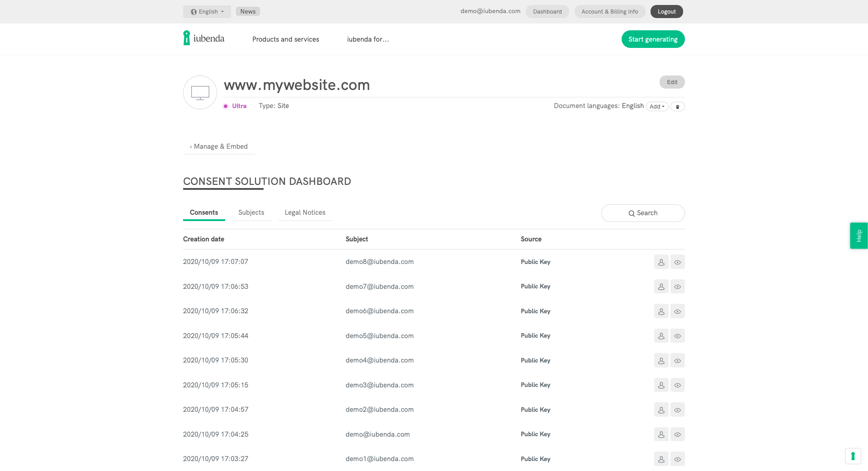Screen dimensions: 868x471
Task: Click the Type: Site label
Action: point(274,106)
